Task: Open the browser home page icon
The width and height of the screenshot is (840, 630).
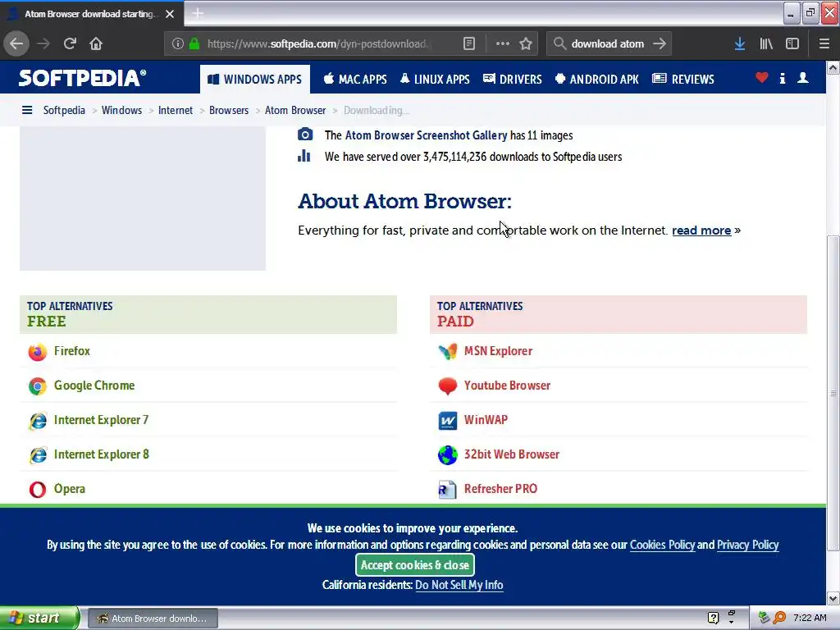Action: (x=96, y=43)
